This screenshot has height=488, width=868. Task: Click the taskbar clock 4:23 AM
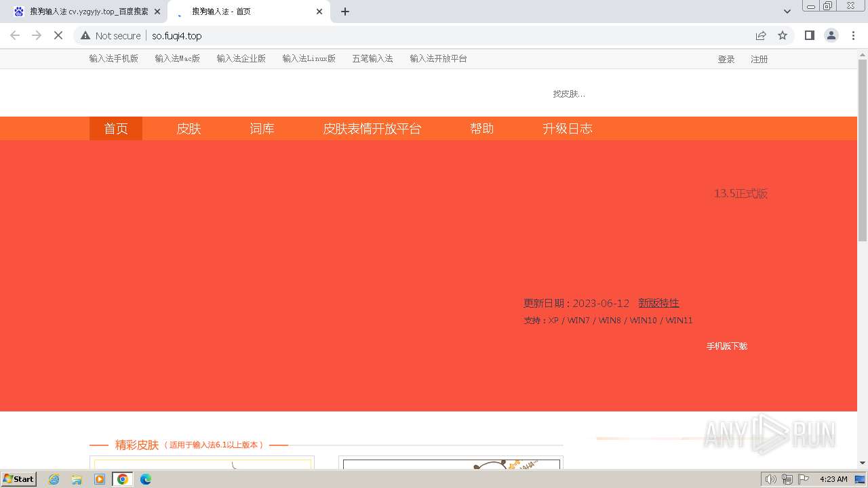(833, 479)
